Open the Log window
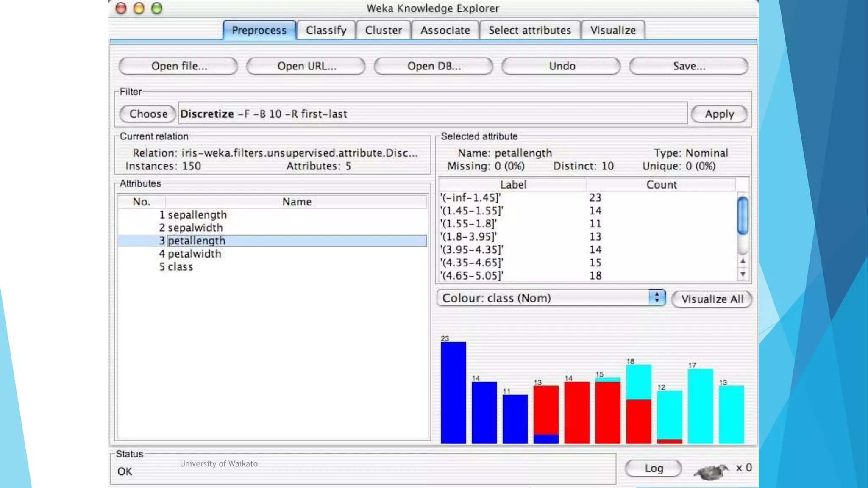 pyautogui.click(x=653, y=469)
